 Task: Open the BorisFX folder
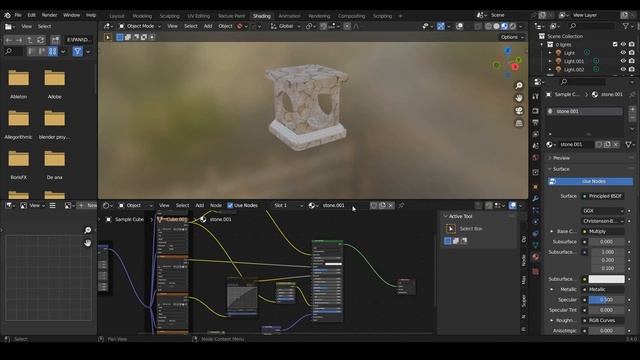click(x=18, y=159)
